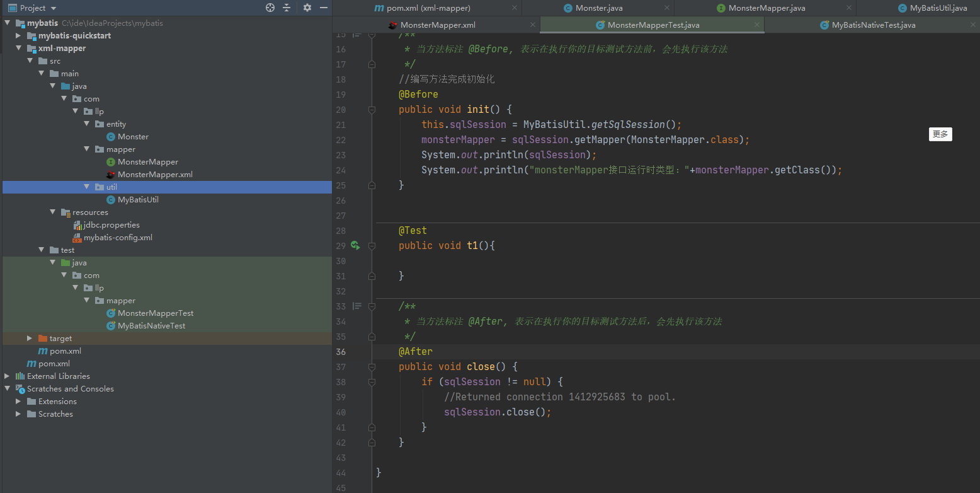980x493 pixels.
Task: Expand the Scratches folder
Action: click(x=18, y=414)
